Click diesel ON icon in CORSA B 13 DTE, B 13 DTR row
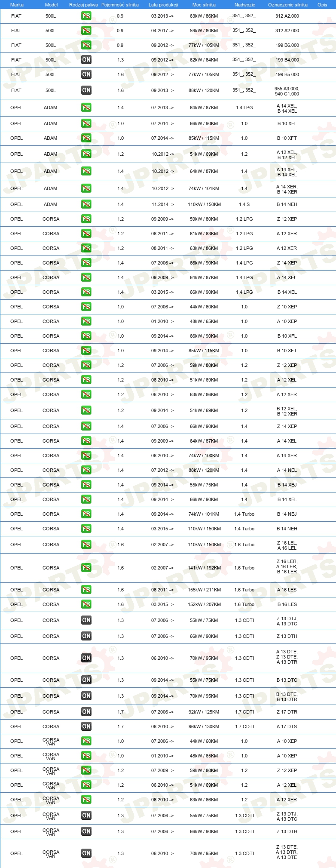 86,696
